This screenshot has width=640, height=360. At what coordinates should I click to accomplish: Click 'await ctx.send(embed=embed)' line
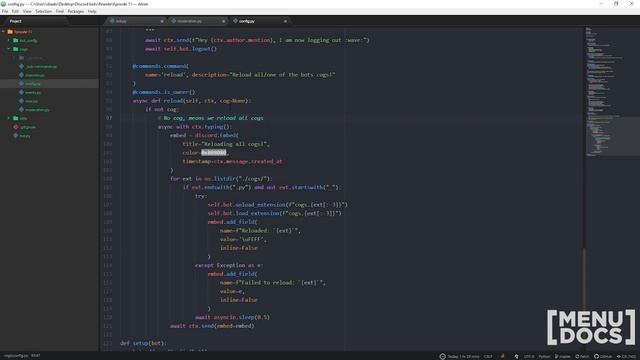[212, 326]
